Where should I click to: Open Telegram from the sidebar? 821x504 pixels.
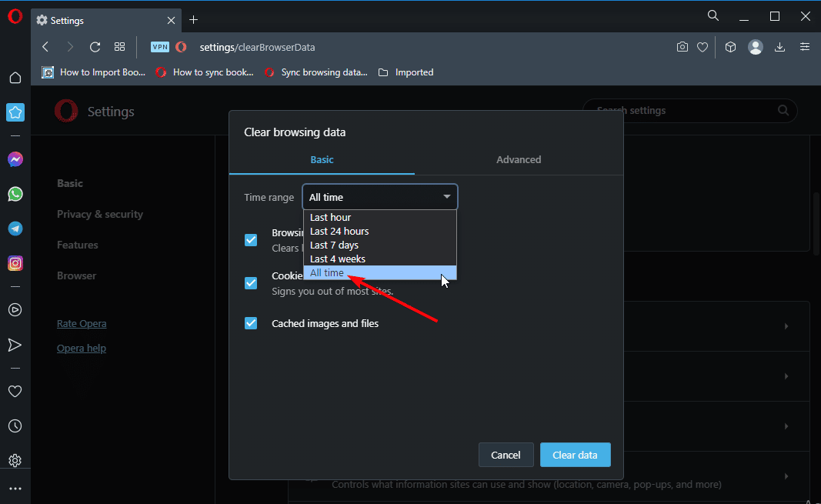[15, 229]
